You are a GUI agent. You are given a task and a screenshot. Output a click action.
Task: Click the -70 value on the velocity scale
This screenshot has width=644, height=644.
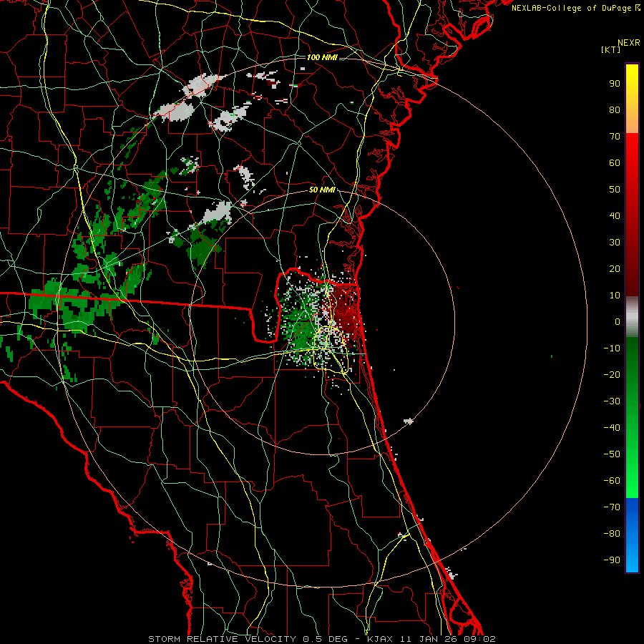point(612,507)
